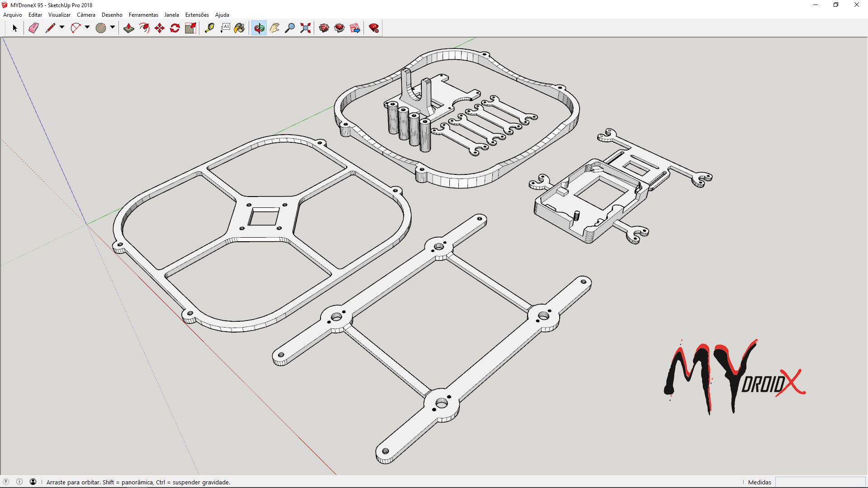This screenshot has width=868, height=488.
Task: Open the Extensões menu
Action: click(x=197, y=14)
